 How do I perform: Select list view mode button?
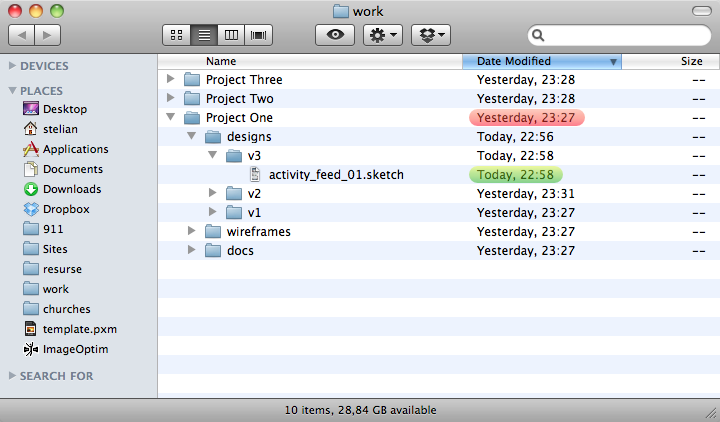click(204, 35)
